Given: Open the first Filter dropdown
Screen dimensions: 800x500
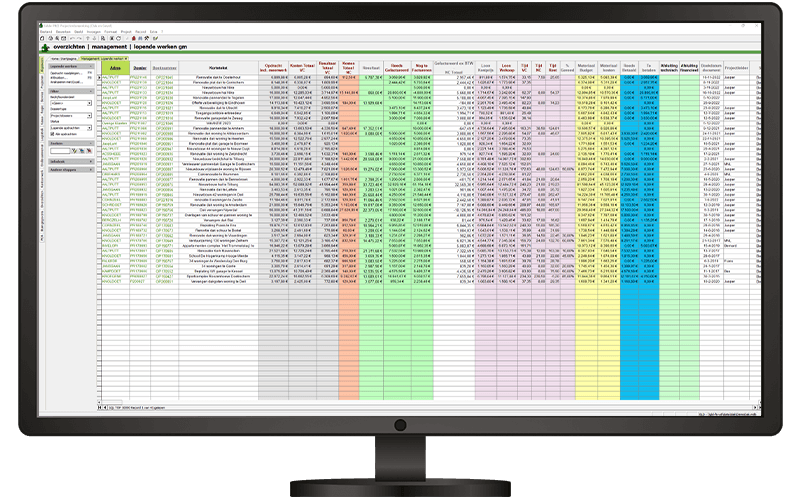Looking at the screenshot, I should [71, 103].
